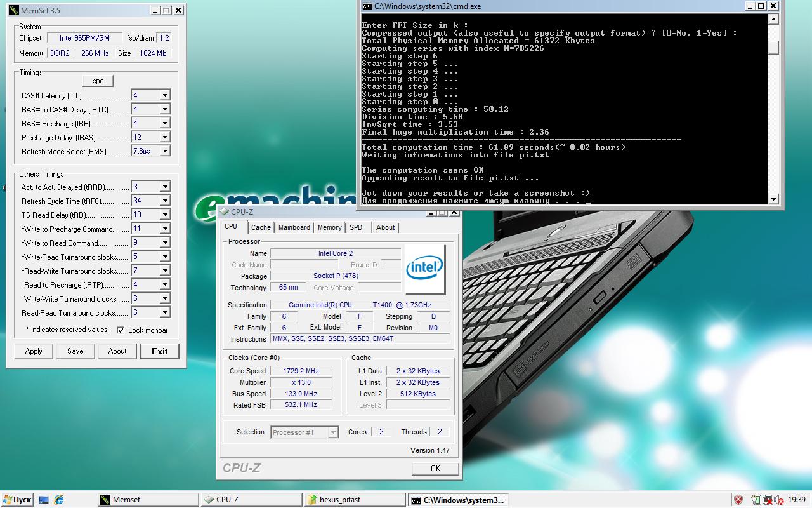The height and width of the screenshot is (508, 812).
Task: Minimize the MemSet window
Action: (155, 10)
